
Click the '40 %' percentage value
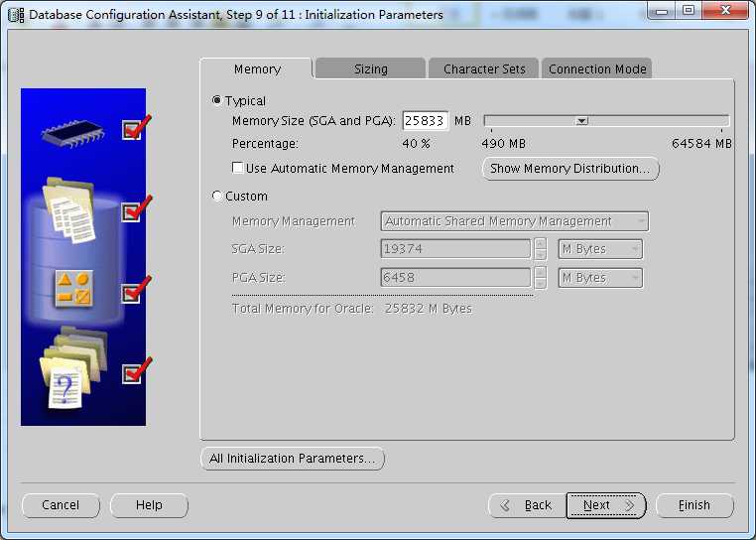point(416,143)
